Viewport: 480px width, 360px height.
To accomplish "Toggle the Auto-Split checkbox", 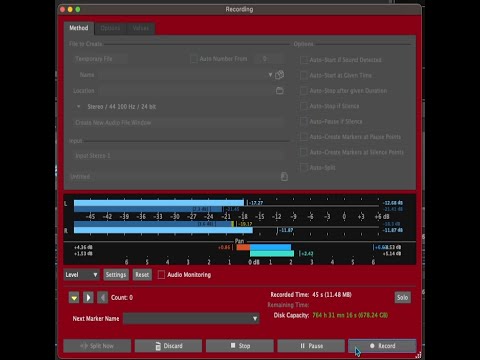I will tap(304, 167).
